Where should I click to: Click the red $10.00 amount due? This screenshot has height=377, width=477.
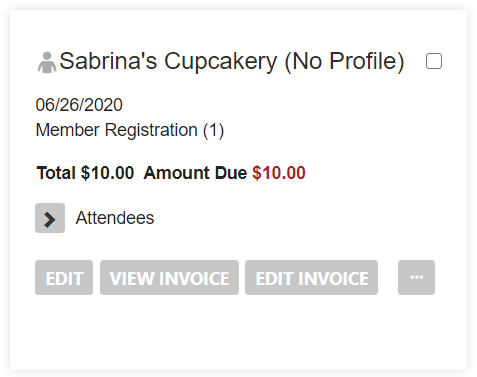279,173
